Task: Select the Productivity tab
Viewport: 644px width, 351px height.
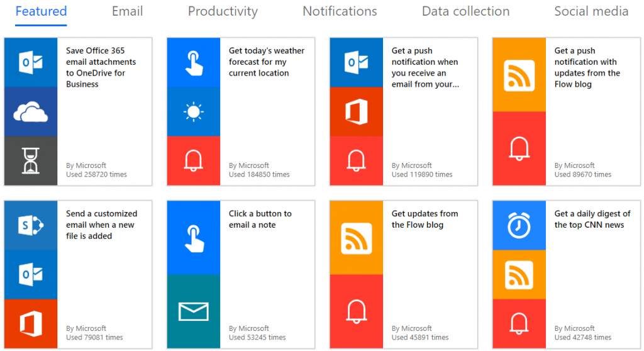Action: [x=223, y=11]
